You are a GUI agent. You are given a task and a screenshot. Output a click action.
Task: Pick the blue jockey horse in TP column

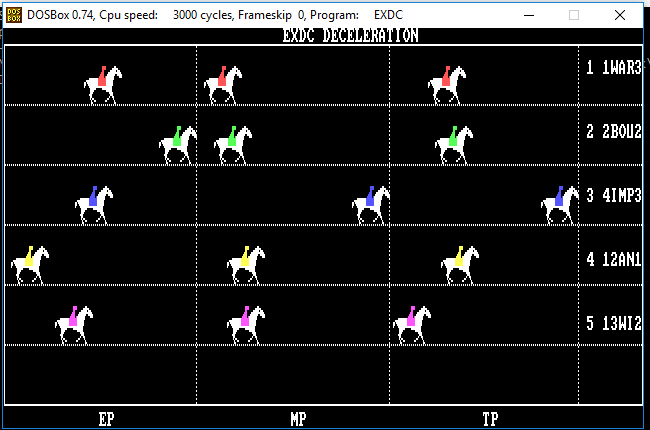560,205
